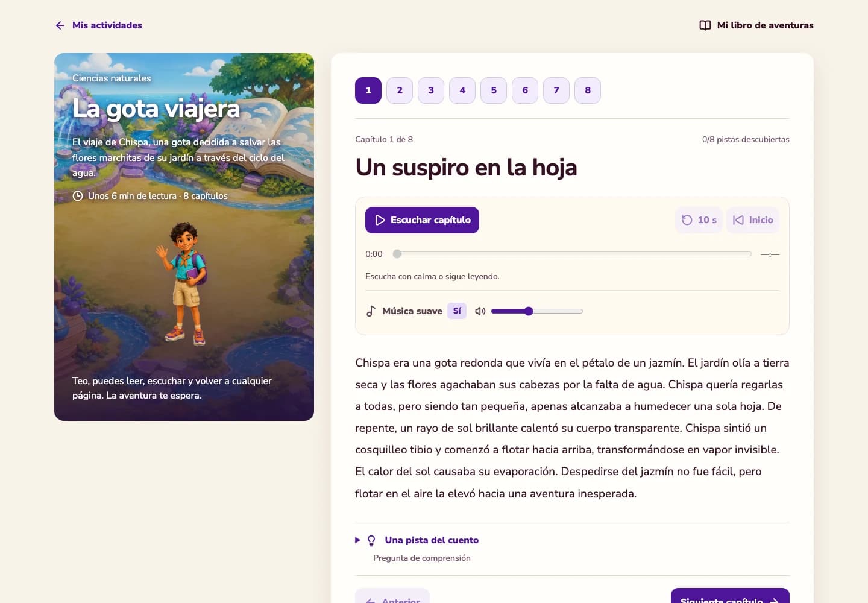Viewport: 868px width, 603px height.
Task: Click the 0:00 elapsed time
Action: (374, 254)
